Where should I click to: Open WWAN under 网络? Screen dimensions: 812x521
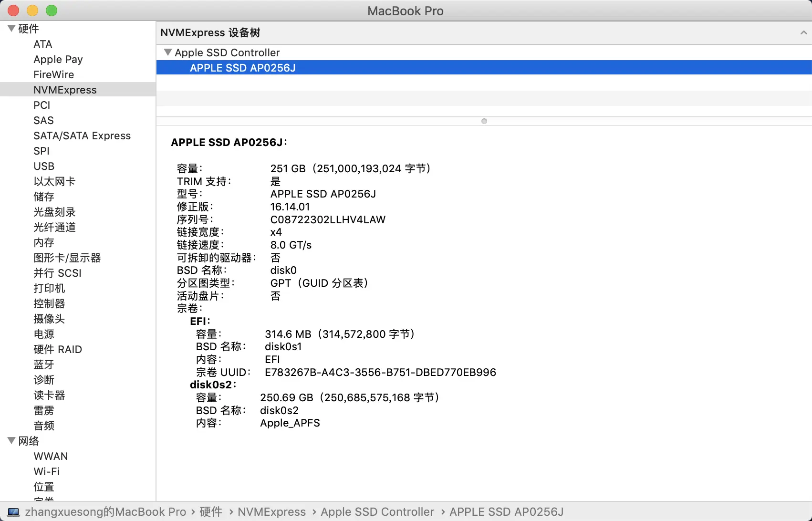pyautogui.click(x=51, y=456)
